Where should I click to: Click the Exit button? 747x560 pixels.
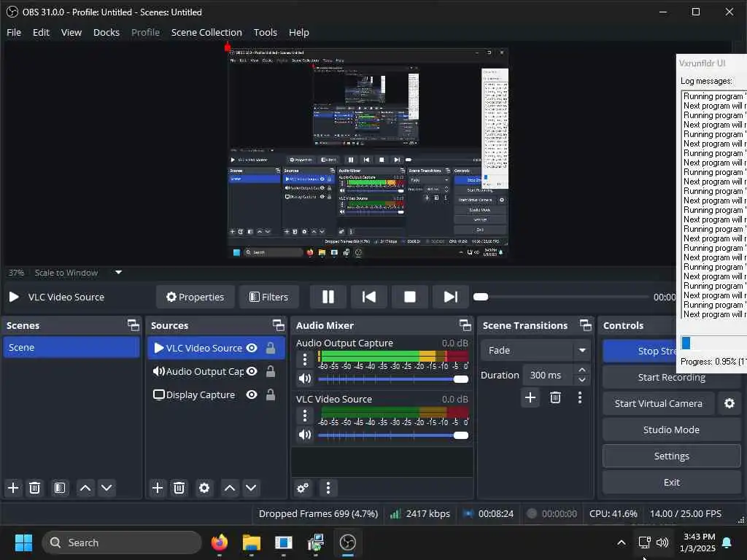tap(671, 483)
